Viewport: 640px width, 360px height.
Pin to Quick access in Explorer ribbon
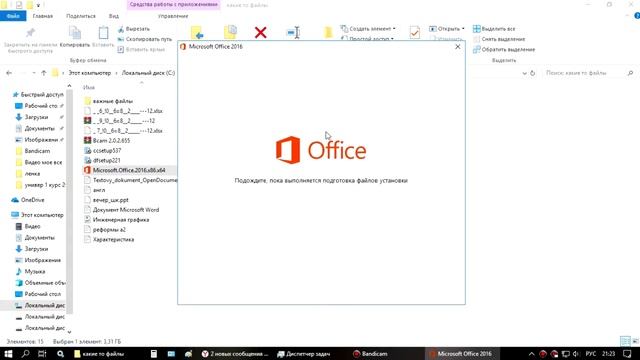[x=30, y=40]
